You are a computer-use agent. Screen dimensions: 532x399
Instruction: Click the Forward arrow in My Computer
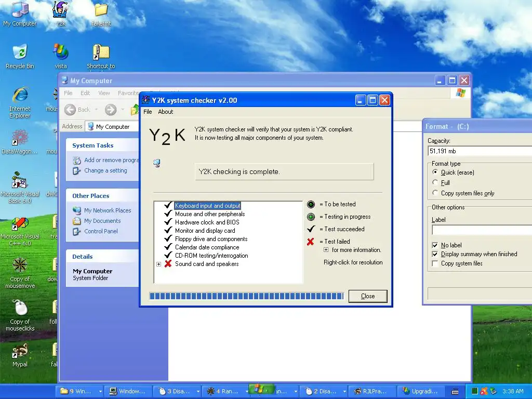(111, 110)
